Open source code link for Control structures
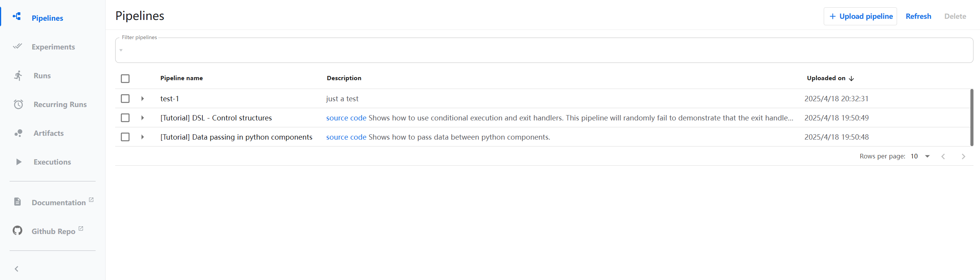Viewport: 980px width, 280px height. click(x=346, y=118)
